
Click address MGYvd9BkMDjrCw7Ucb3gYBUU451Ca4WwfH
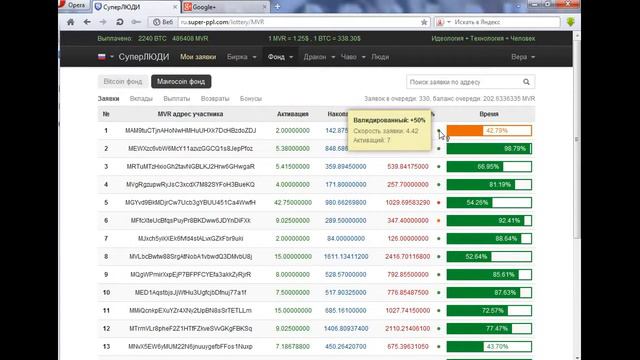click(x=191, y=202)
